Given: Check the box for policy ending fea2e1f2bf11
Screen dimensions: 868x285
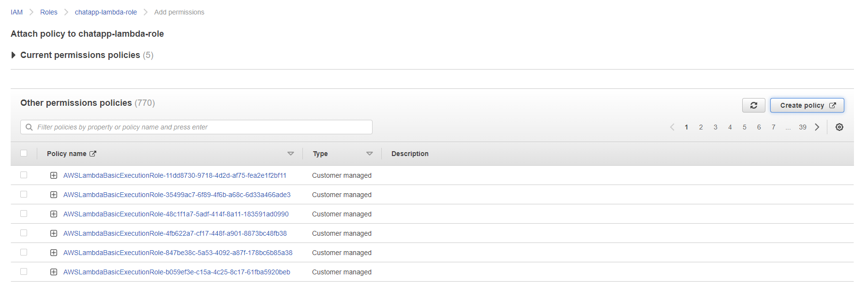Looking at the screenshot, I should (24, 175).
